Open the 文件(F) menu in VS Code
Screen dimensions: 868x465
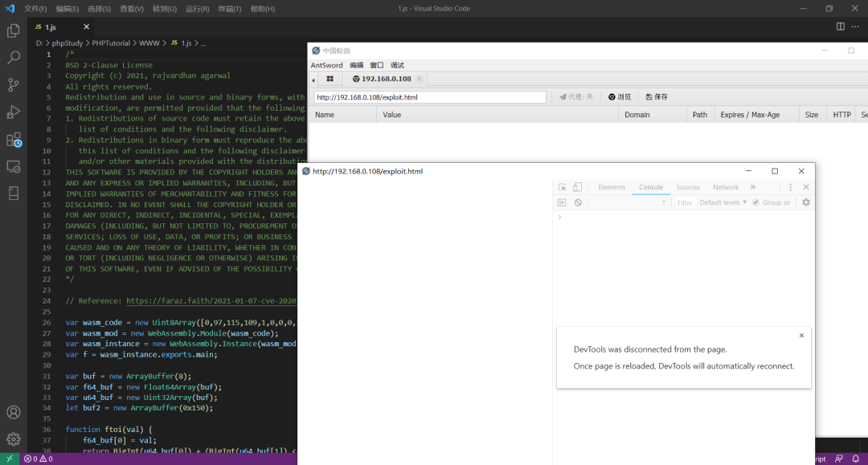coord(35,9)
